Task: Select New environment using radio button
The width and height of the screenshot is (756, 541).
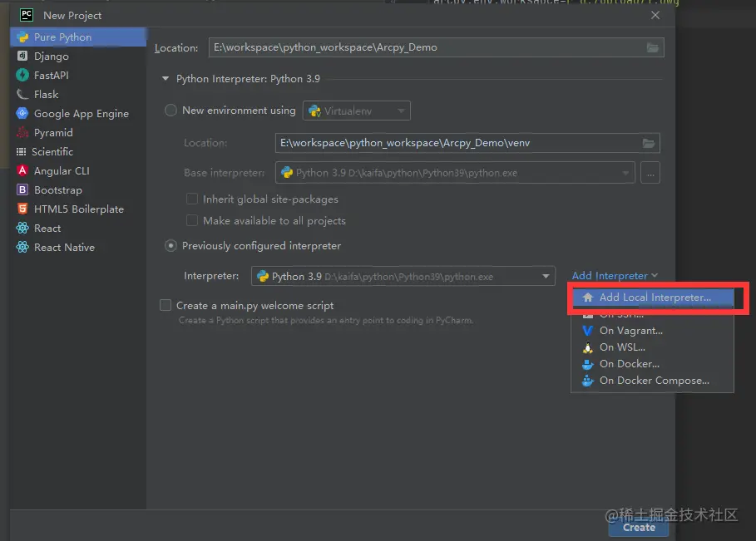Action: [x=170, y=111]
